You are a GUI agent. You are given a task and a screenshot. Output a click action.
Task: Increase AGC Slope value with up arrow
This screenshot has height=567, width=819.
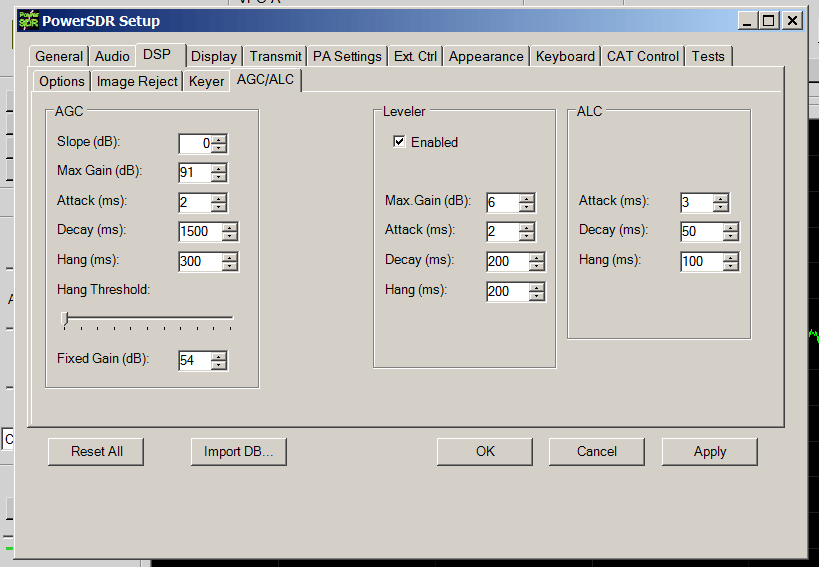click(220, 138)
